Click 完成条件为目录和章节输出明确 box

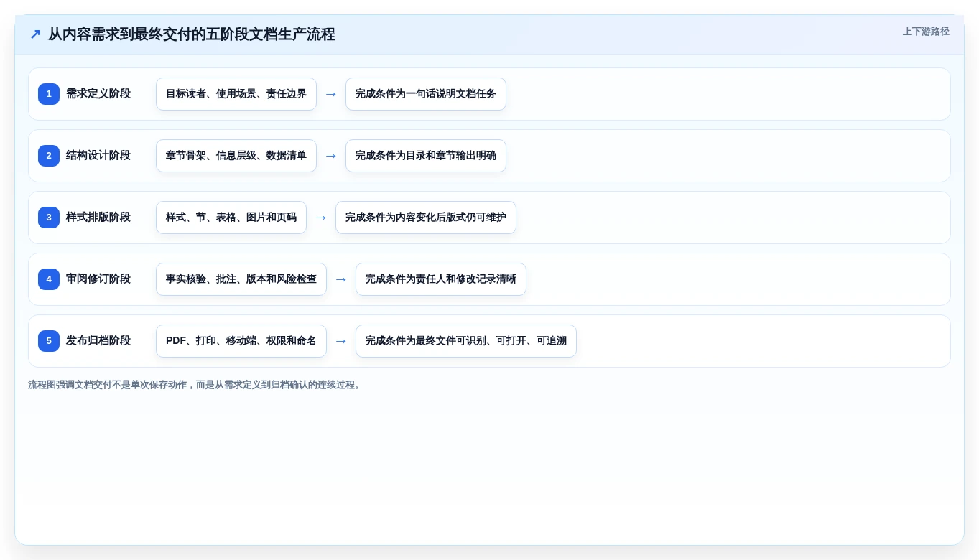[x=426, y=156]
